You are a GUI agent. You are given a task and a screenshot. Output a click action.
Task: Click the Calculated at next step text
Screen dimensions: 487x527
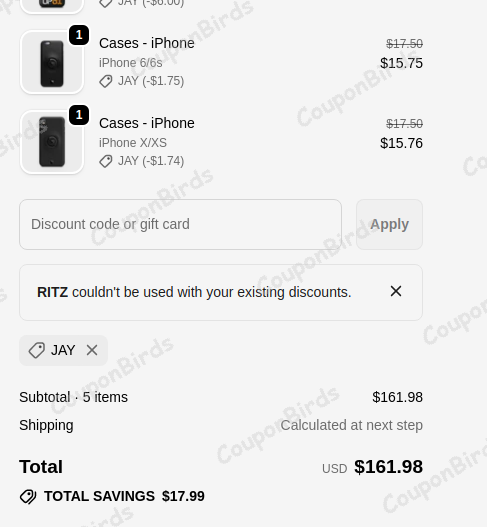[x=352, y=425]
